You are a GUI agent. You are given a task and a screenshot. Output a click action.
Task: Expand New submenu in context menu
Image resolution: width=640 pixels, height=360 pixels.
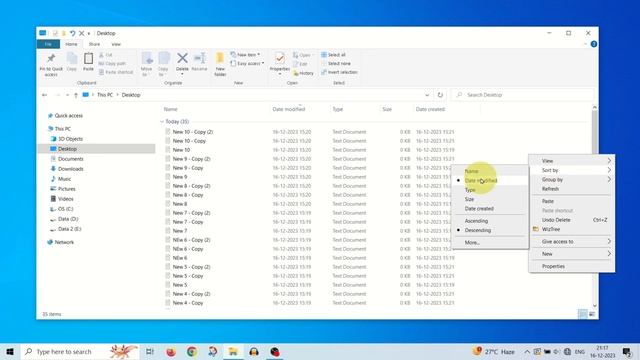pyautogui.click(x=571, y=254)
